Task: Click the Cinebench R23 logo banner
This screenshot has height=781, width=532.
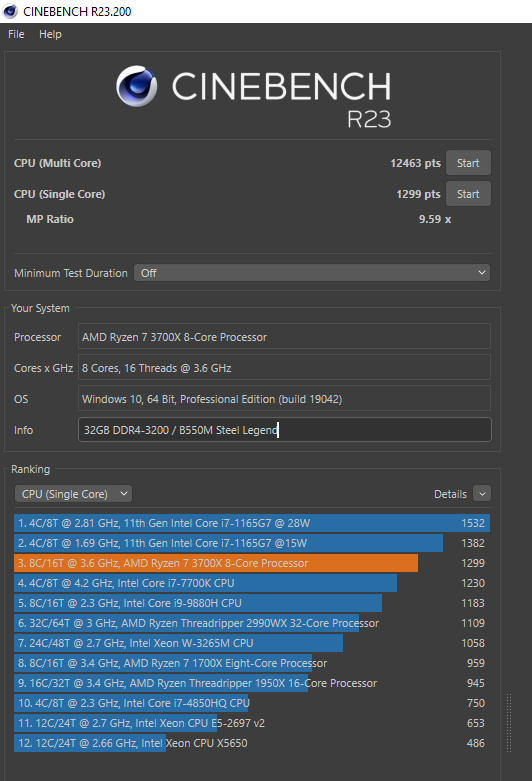Action: coord(254,97)
